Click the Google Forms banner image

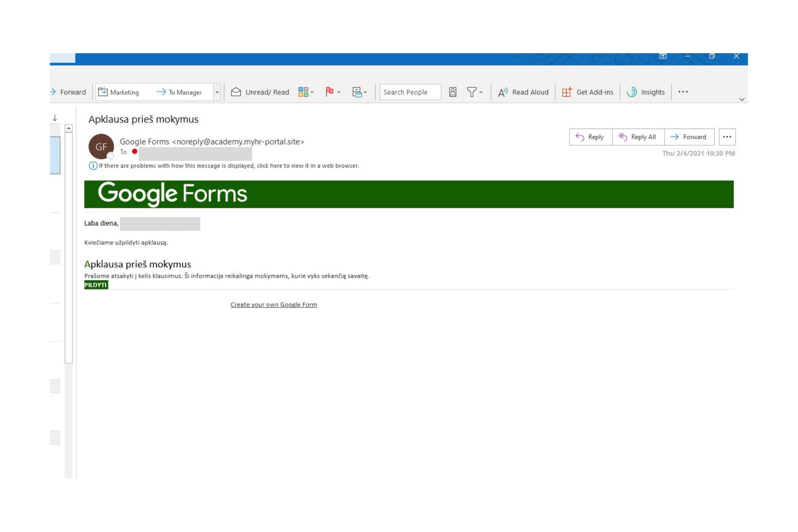tap(409, 194)
